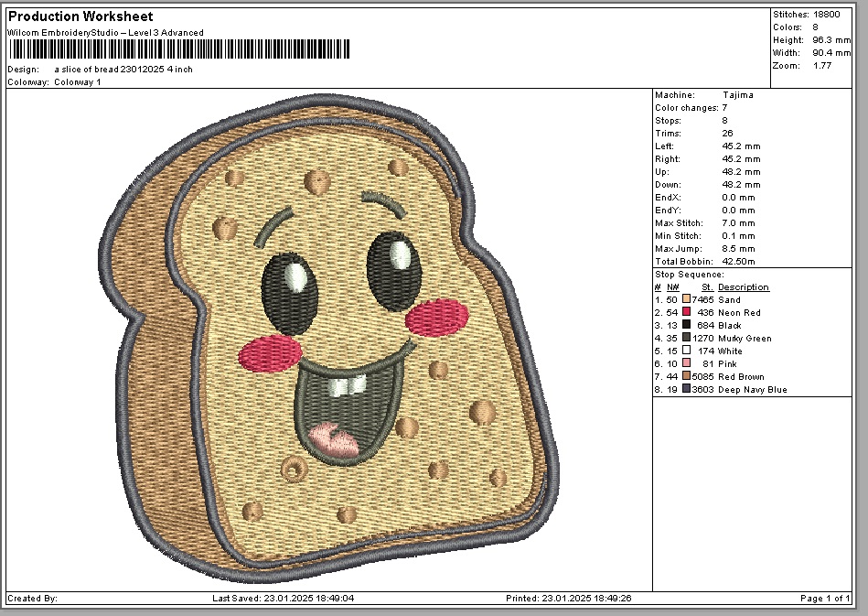Click the 'EndX:' value 0.0 mm
This screenshot has width=868, height=616.
(x=738, y=197)
